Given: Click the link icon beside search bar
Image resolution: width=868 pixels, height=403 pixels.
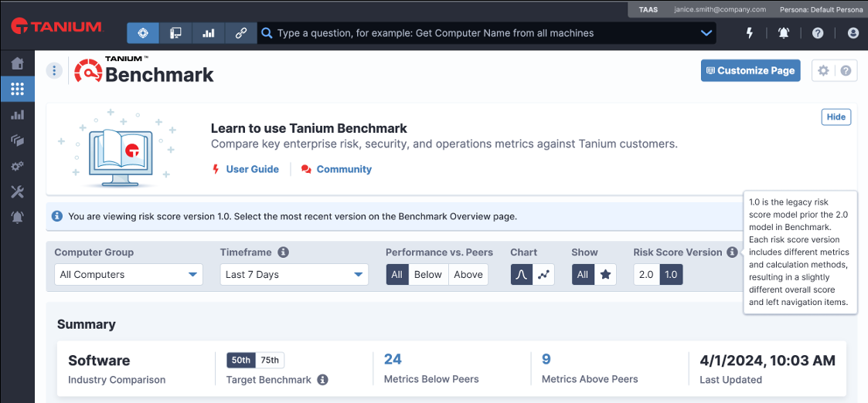Looking at the screenshot, I should click(x=240, y=33).
